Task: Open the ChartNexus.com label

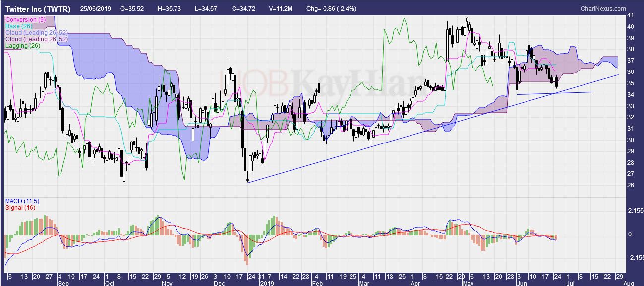Action: (603, 9)
